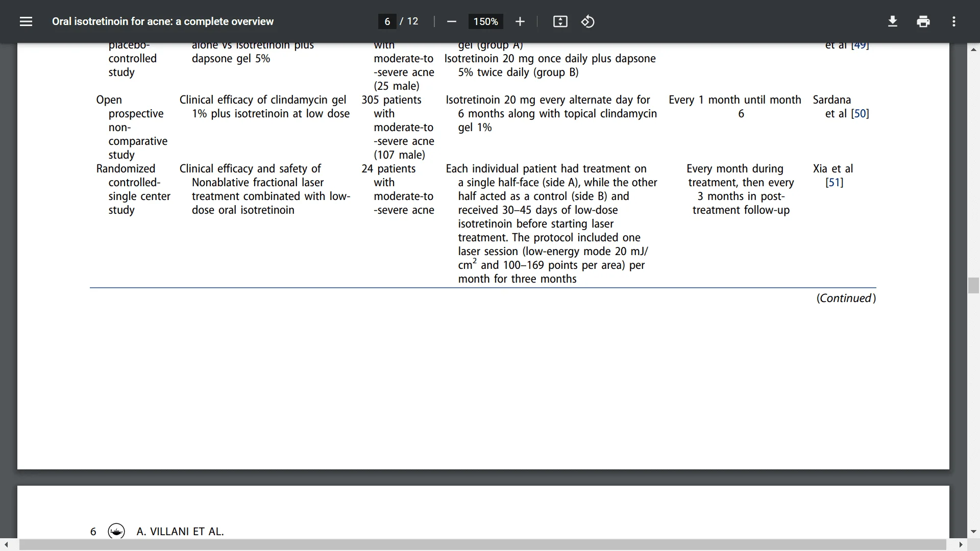Click the zoom level field showing 150%
The width and height of the screenshot is (980, 551).
[x=486, y=21]
